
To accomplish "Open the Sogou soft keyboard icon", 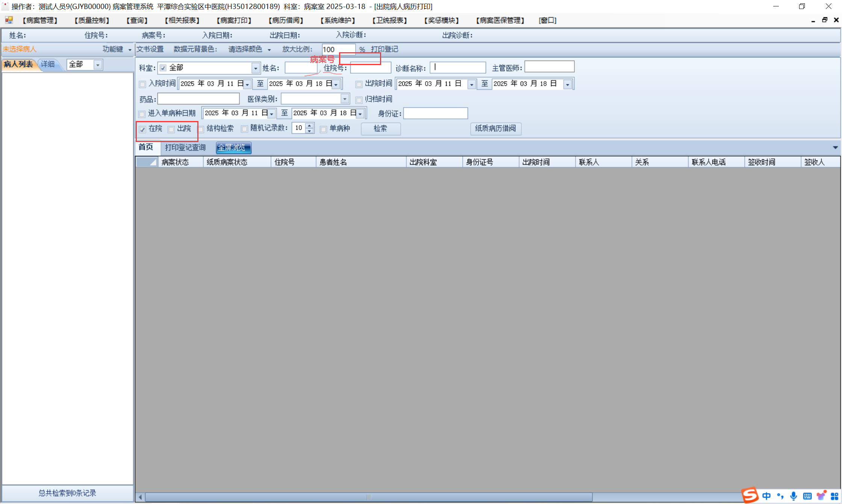I will click(807, 496).
